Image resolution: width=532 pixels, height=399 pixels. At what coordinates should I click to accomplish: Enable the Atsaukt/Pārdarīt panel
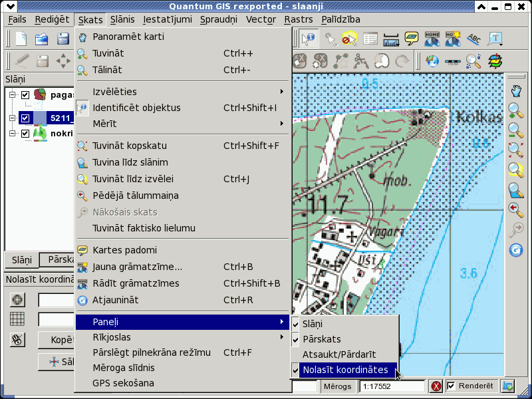(x=344, y=354)
